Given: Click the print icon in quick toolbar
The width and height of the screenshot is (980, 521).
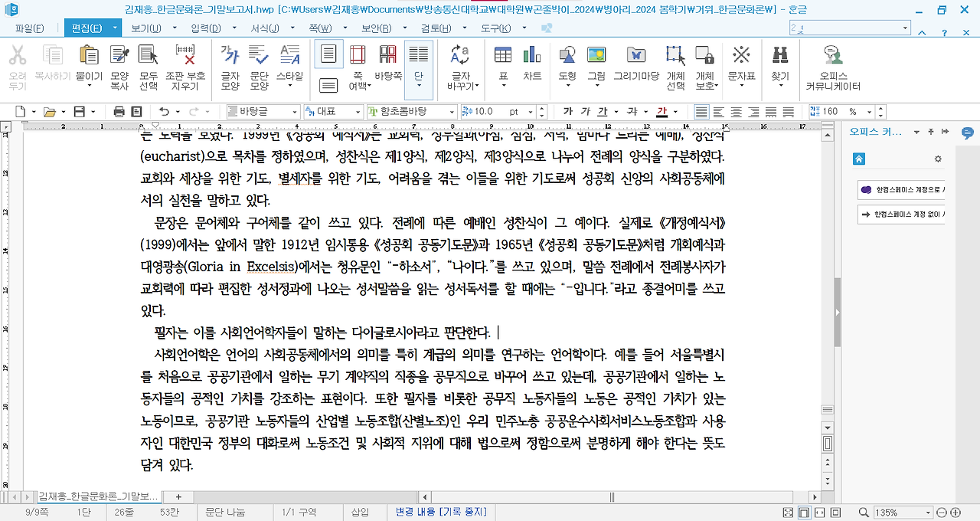Looking at the screenshot, I should click(x=119, y=112).
